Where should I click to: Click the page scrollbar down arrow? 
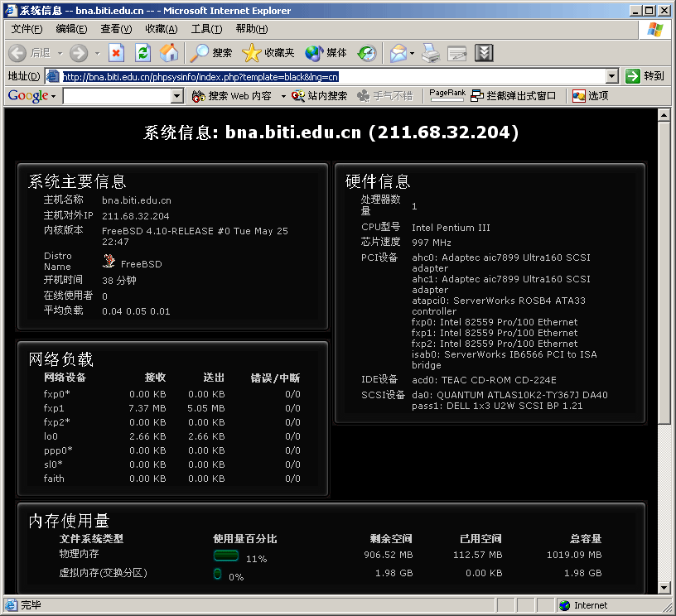click(664, 588)
